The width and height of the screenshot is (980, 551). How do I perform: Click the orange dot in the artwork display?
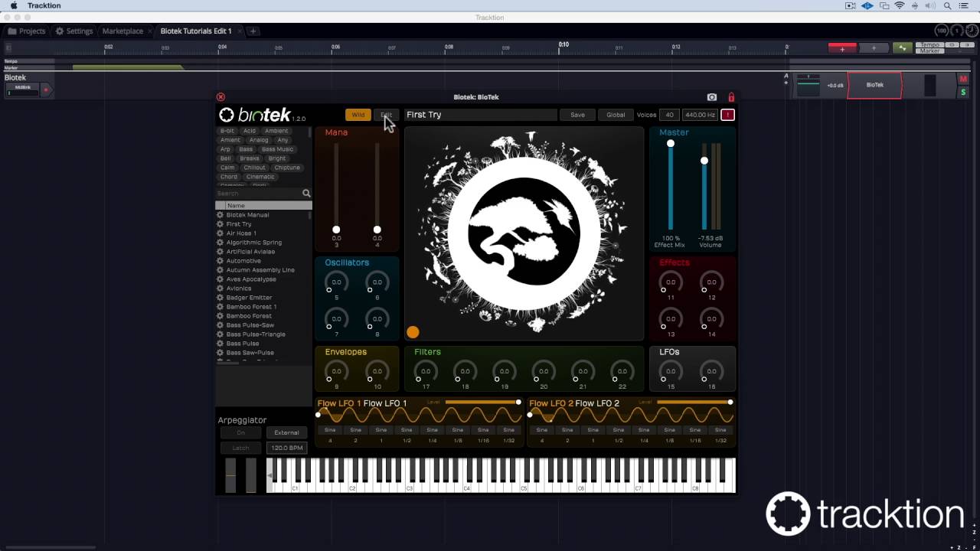click(x=413, y=332)
